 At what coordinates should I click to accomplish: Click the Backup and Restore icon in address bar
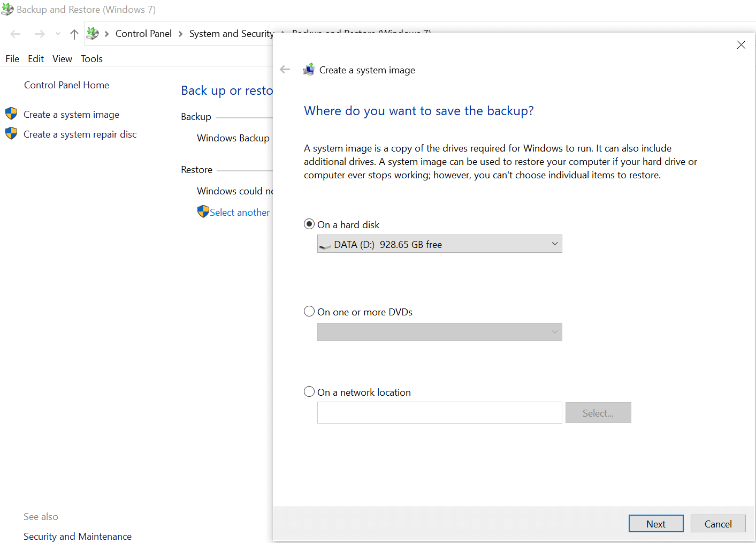point(93,34)
